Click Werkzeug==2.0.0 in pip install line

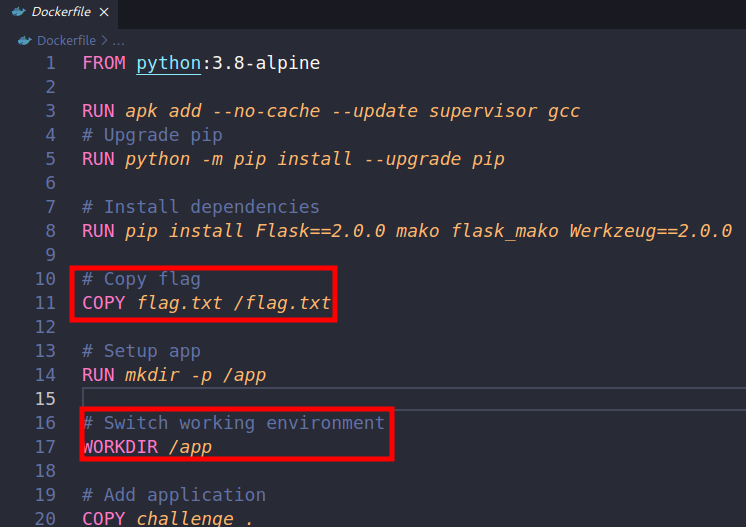pyautogui.click(x=651, y=231)
